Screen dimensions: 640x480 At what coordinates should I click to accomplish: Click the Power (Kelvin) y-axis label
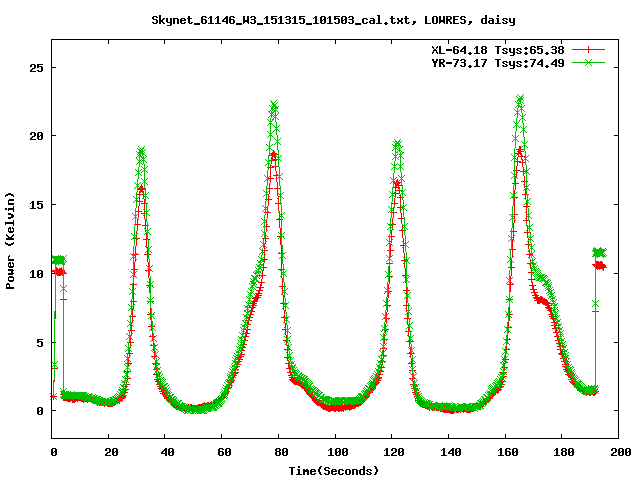pos(11,239)
